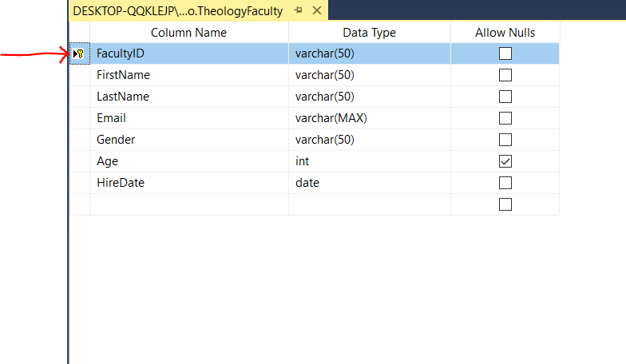Click the primary key icon beside FacultyID
The width and height of the screenshot is (626, 364).
pos(80,53)
